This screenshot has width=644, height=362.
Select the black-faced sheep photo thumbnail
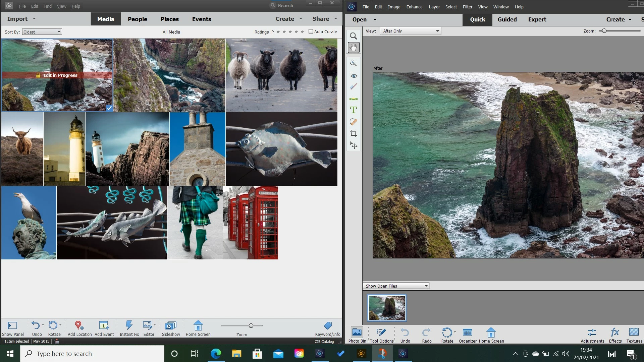281,75
